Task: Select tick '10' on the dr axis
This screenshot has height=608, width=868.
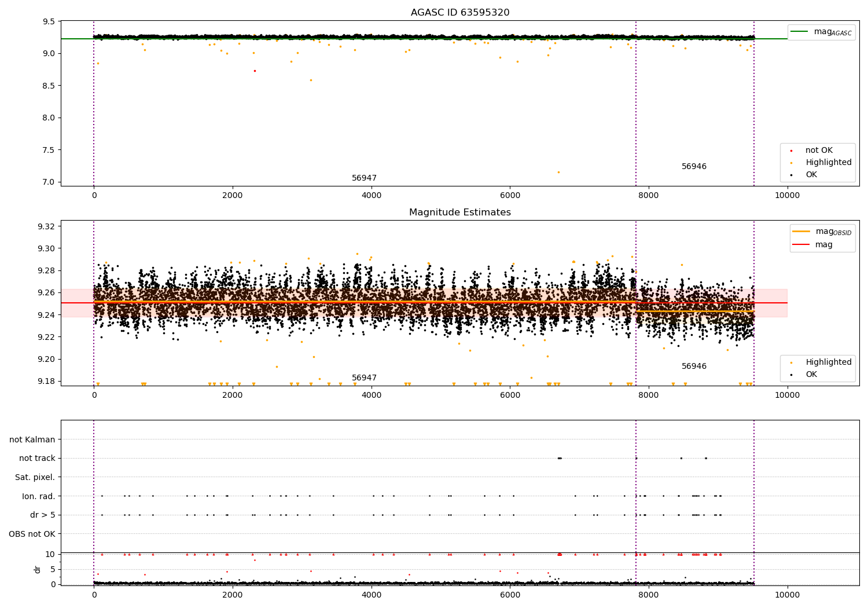Action: 50,555
